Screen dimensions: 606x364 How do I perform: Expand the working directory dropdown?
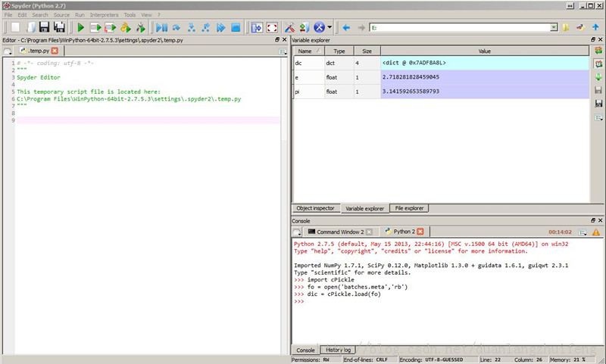pos(554,28)
